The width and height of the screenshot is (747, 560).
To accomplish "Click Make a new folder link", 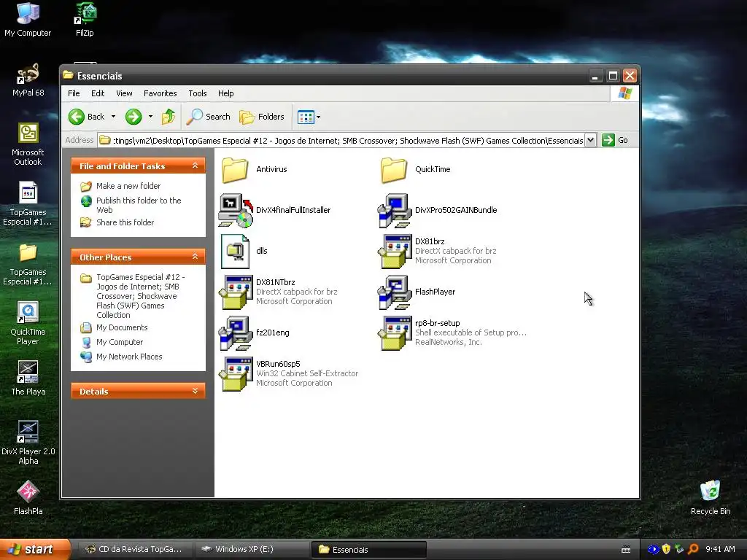I will click(128, 186).
